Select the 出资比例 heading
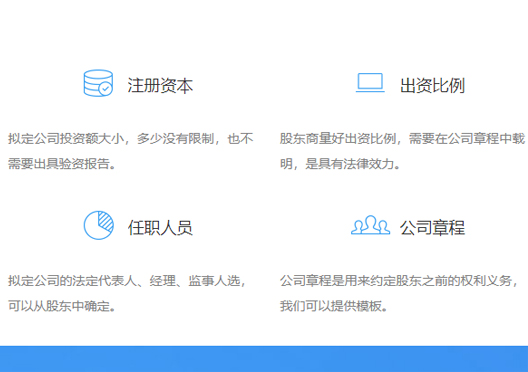This screenshot has height=372, width=528. point(432,86)
